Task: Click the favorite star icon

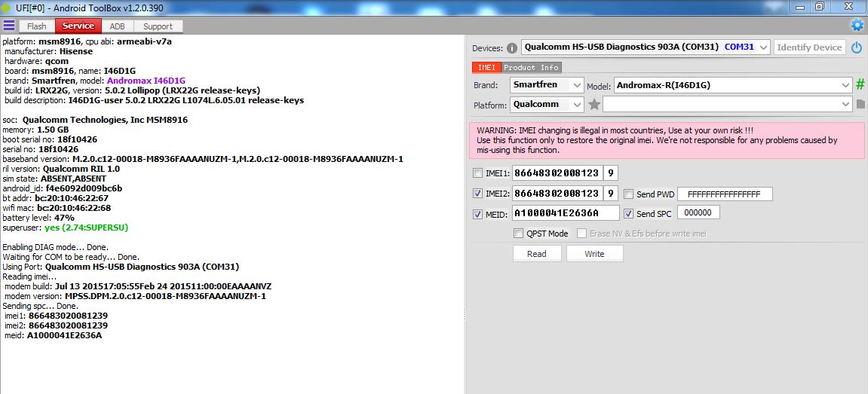Action: tap(594, 104)
